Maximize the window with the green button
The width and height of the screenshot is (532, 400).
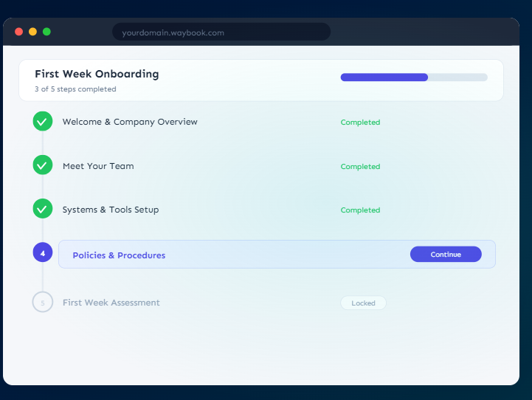[x=46, y=32]
